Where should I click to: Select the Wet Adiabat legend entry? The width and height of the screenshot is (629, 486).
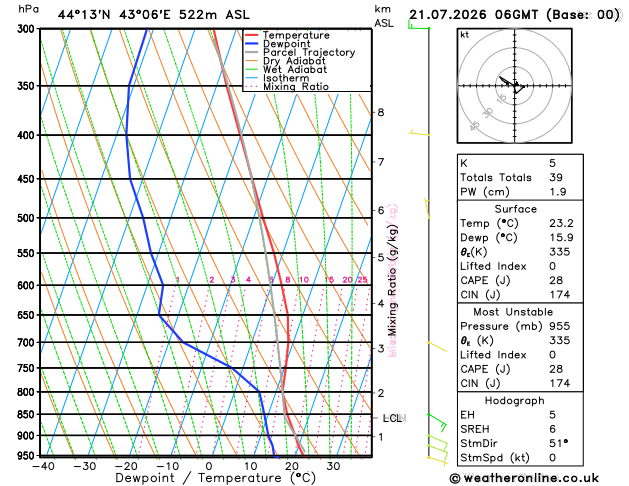286,69
